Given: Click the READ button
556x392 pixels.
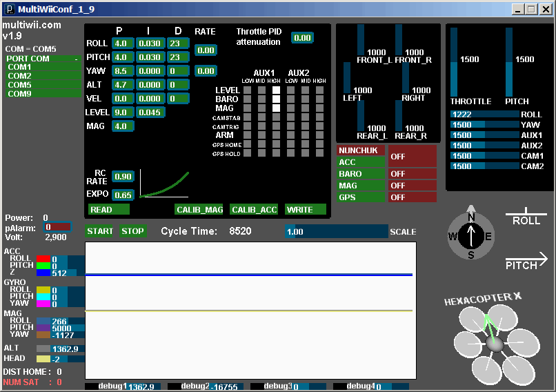Looking at the screenshot, I should pos(108,210).
